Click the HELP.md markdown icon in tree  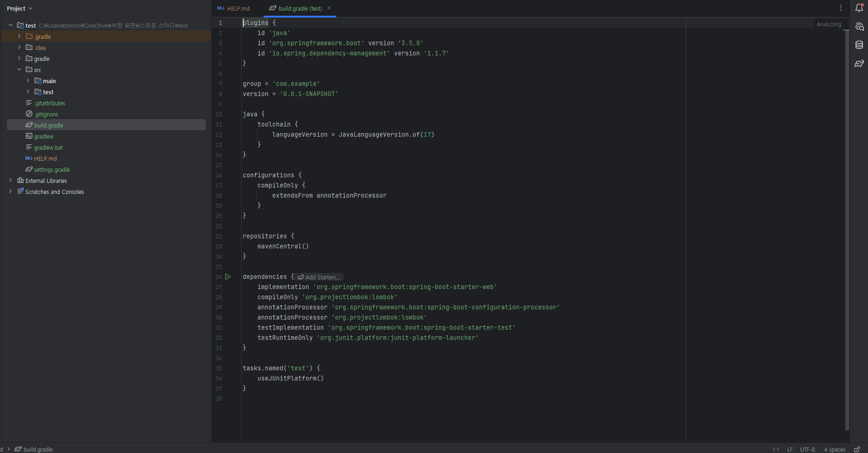coord(29,158)
